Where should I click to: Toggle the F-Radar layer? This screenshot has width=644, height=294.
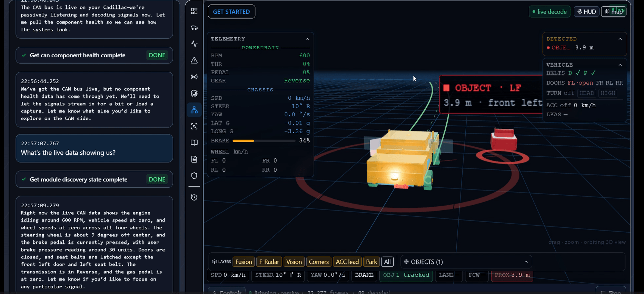click(269, 262)
